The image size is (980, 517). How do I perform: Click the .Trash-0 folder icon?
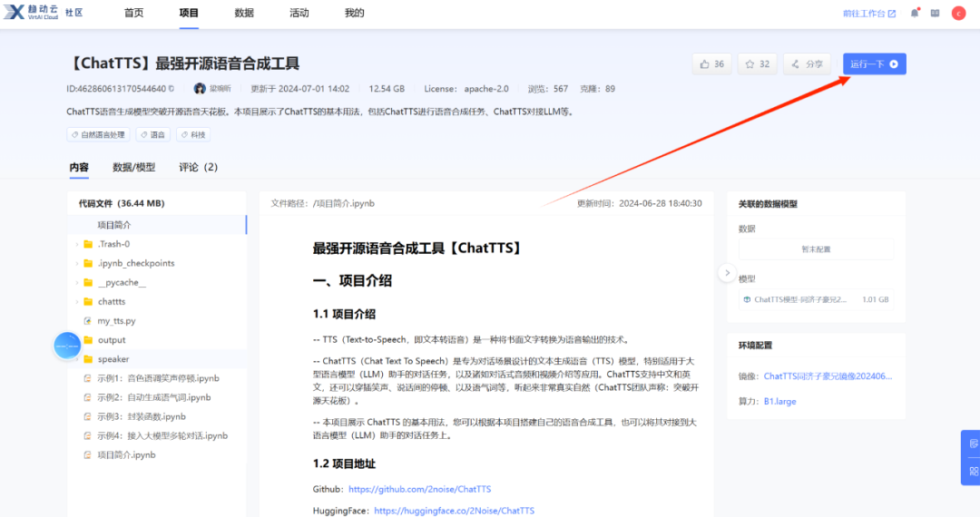click(x=88, y=244)
